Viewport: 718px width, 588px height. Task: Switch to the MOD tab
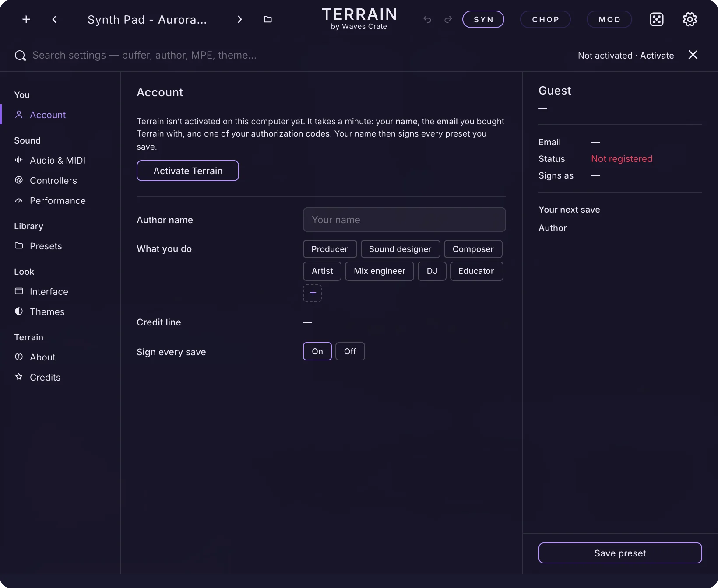[609, 19]
